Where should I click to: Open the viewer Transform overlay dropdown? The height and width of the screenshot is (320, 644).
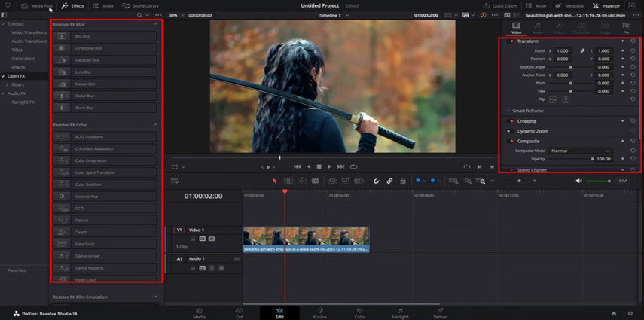(183, 167)
